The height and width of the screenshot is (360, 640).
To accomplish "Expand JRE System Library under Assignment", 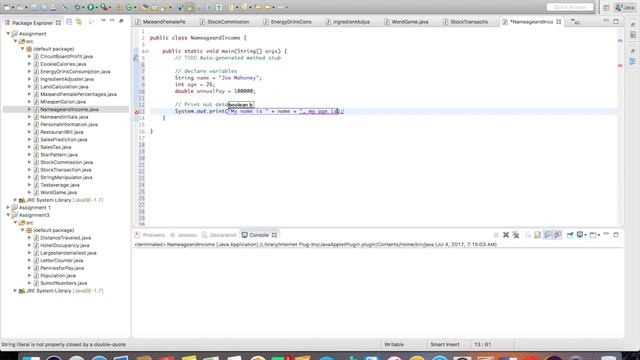I will coord(16,200).
